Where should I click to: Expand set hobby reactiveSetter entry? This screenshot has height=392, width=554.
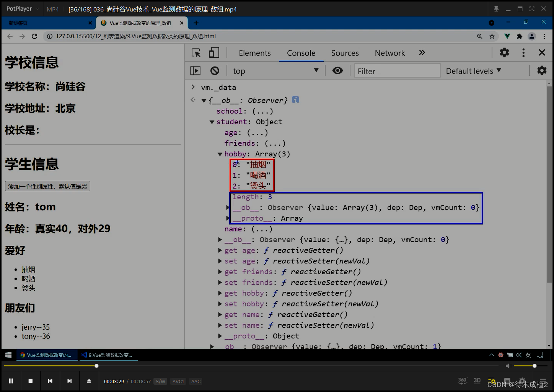pos(220,304)
